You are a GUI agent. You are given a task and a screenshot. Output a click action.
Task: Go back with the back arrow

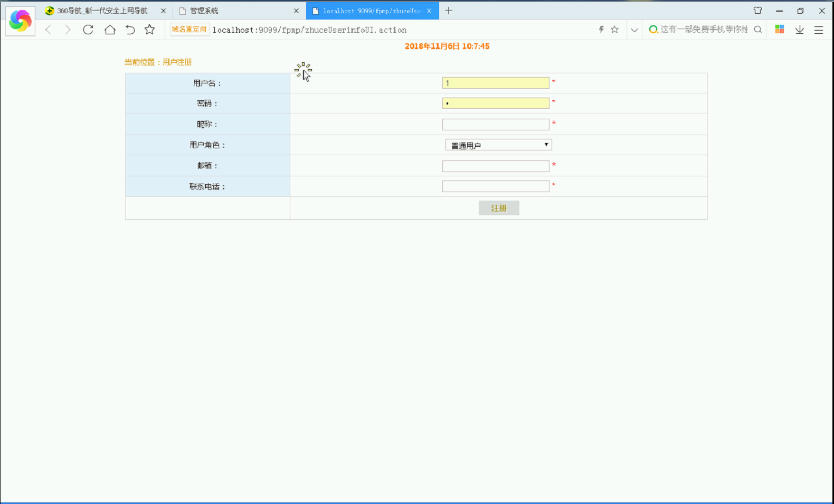[49, 30]
